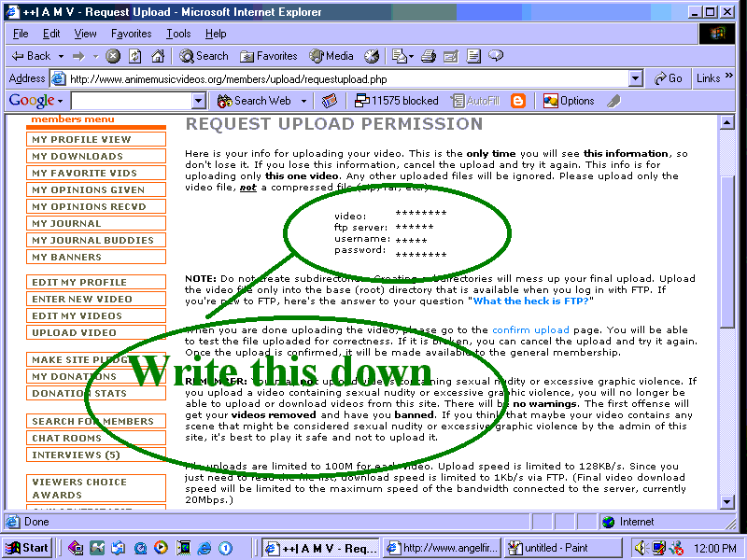The height and width of the screenshot is (560, 747).
Task: Go to the Home page icon
Action: (x=158, y=56)
